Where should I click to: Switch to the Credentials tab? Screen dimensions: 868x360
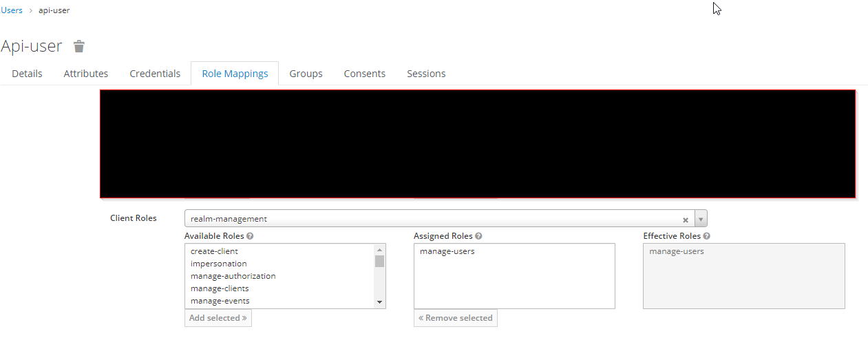(155, 74)
